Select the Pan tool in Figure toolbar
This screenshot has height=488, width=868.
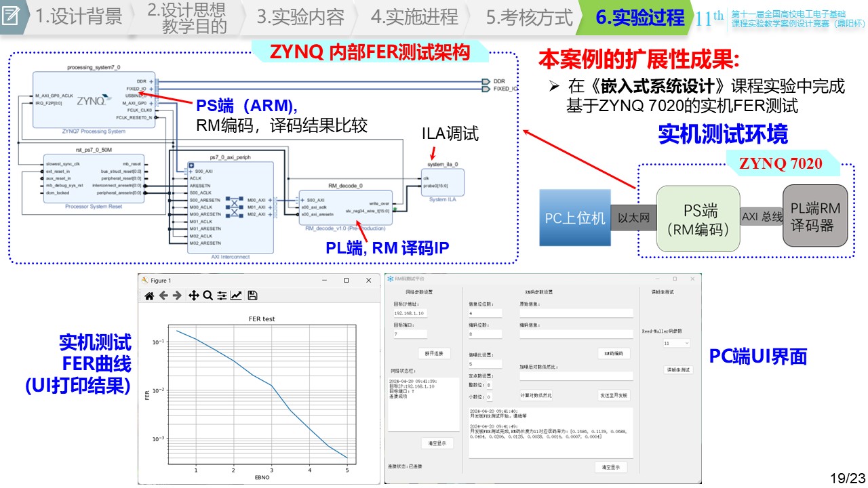point(193,296)
